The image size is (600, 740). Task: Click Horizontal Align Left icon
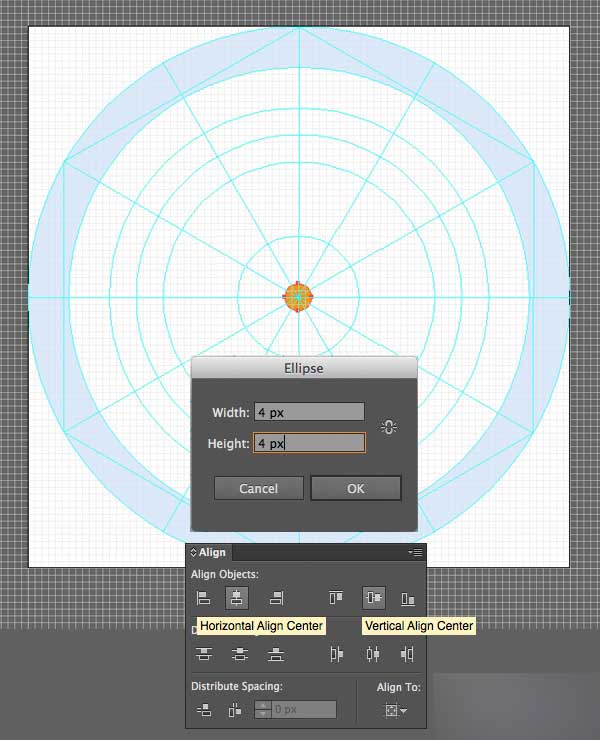pos(203,598)
